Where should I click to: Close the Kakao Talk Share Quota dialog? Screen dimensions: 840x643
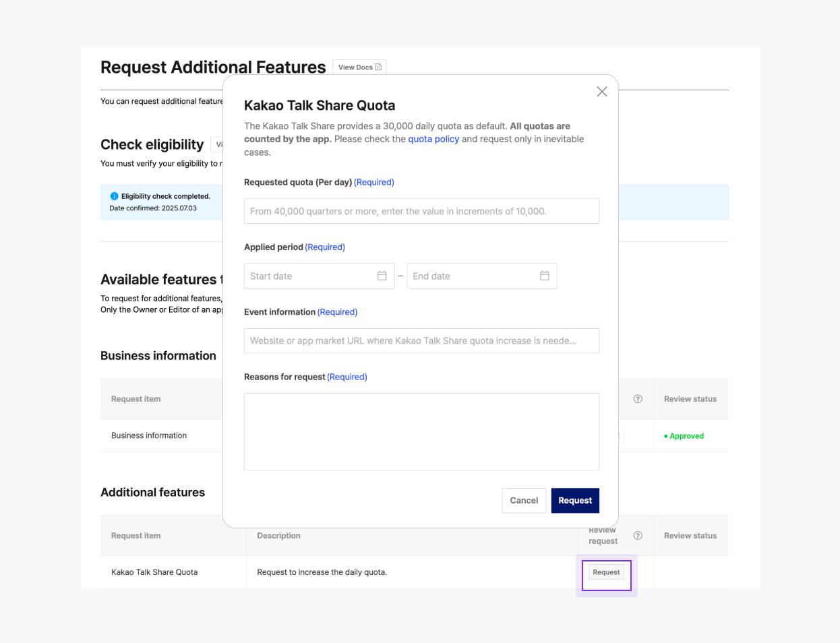(x=602, y=92)
